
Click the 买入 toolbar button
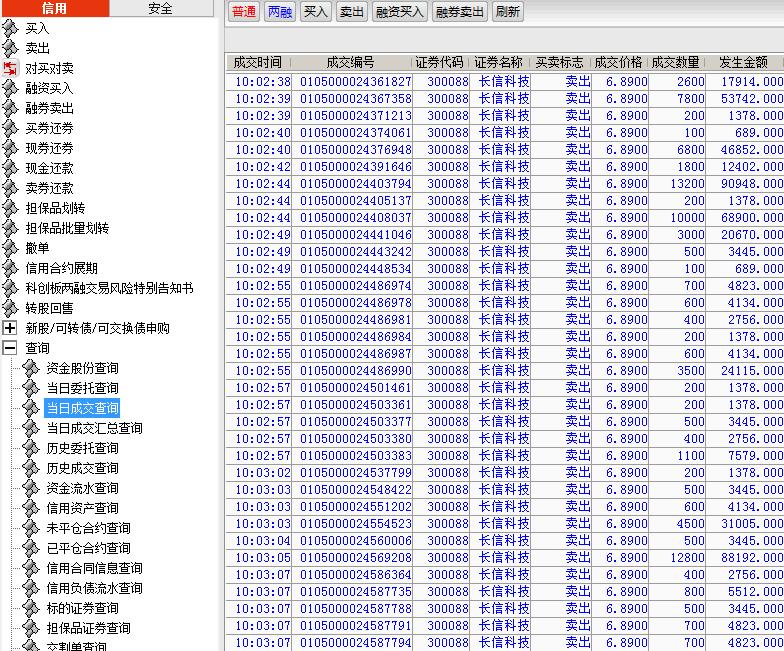(316, 12)
